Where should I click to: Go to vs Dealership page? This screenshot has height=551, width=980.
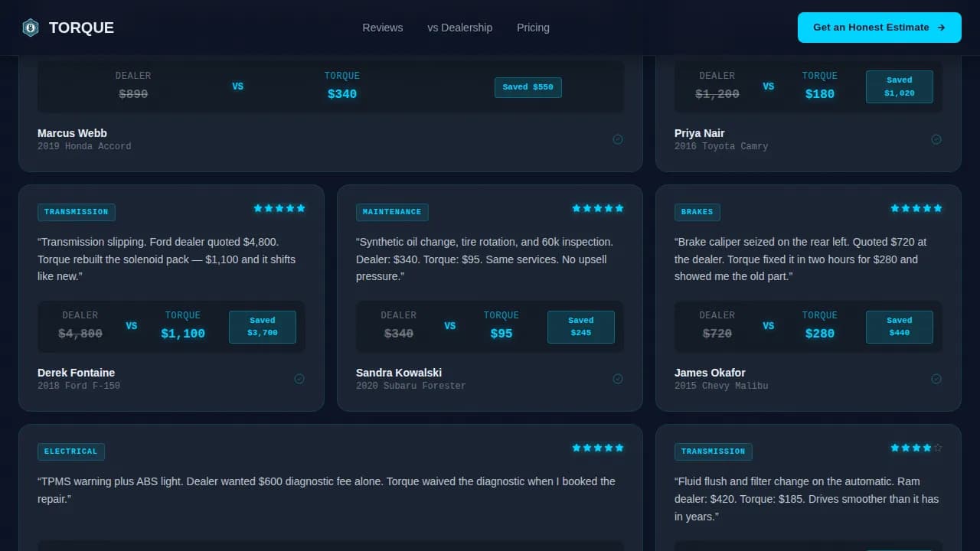click(x=460, y=28)
